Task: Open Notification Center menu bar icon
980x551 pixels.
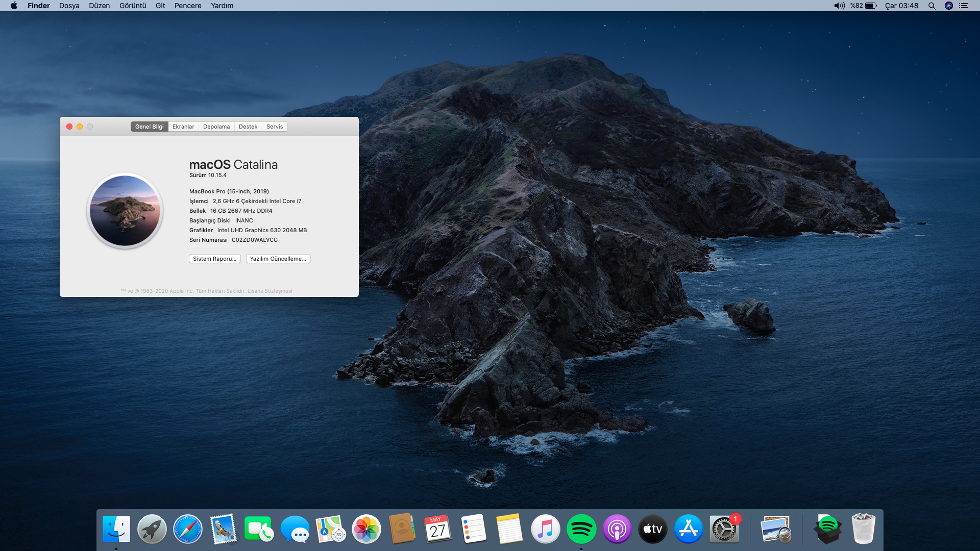Action: (964, 6)
